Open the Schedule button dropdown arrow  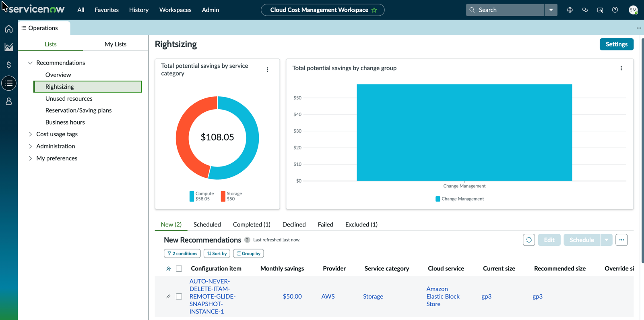pyautogui.click(x=606, y=240)
